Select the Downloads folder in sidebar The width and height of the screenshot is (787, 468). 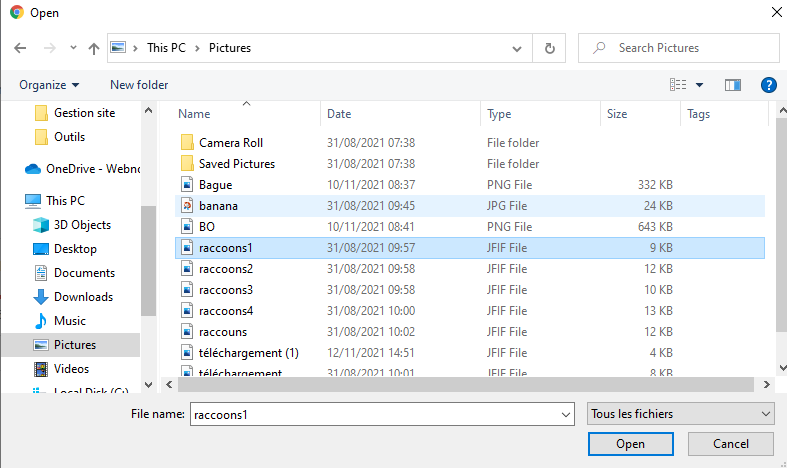82,297
